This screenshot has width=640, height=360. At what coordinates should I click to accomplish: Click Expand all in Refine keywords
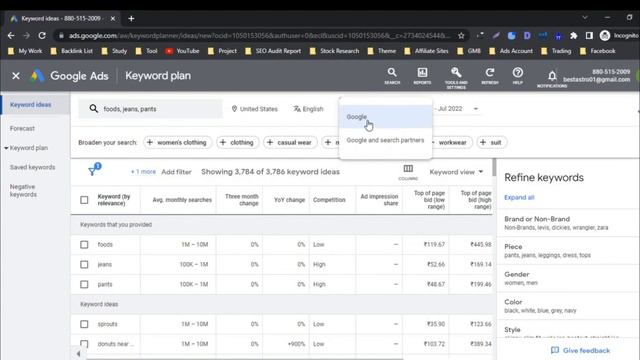(519, 198)
